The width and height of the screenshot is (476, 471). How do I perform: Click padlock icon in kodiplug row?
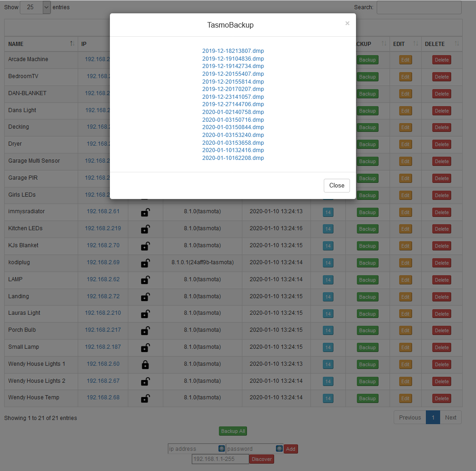click(145, 263)
